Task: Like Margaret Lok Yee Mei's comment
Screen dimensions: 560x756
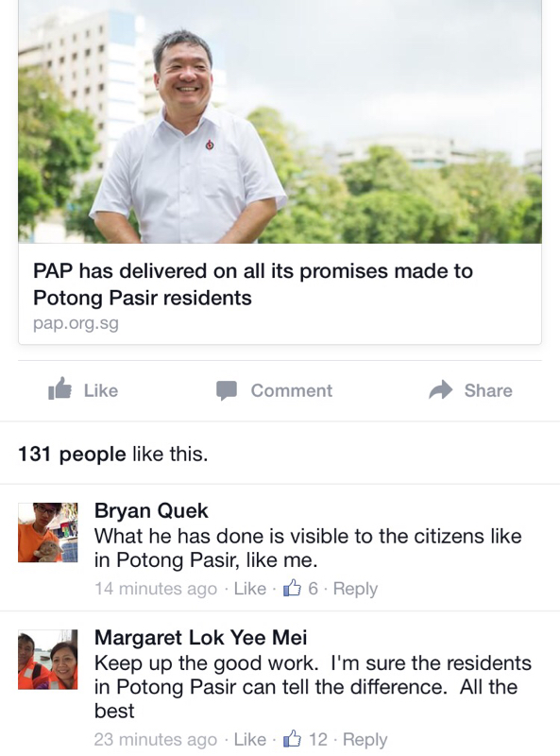Action: click(x=249, y=739)
